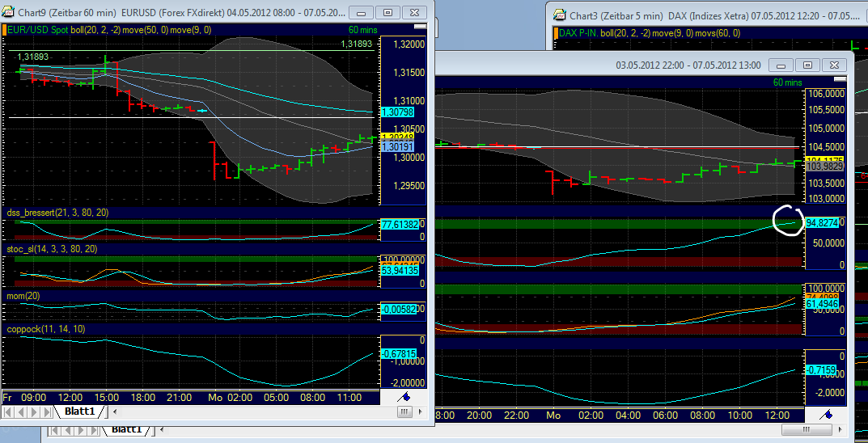868x443 pixels.
Task: Minimize the 03.05.2012 22:00 chart window
Action: 781,65
